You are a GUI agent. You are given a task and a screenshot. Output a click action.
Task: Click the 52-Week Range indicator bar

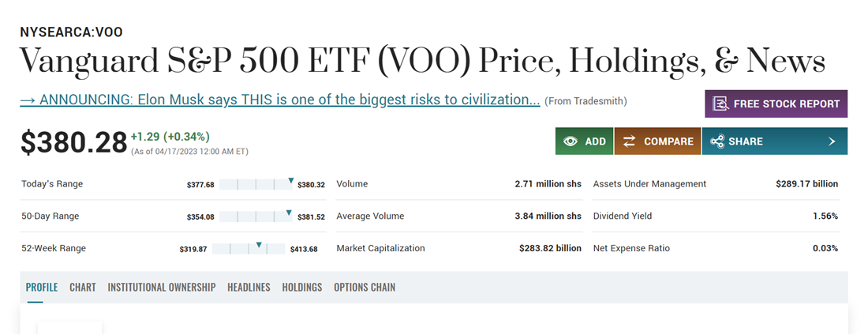(x=249, y=248)
